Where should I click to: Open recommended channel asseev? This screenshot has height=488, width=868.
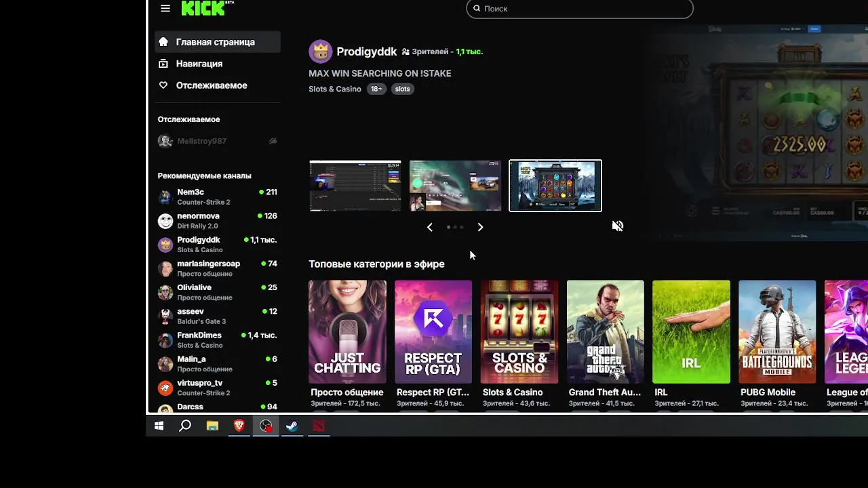[x=217, y=316]
